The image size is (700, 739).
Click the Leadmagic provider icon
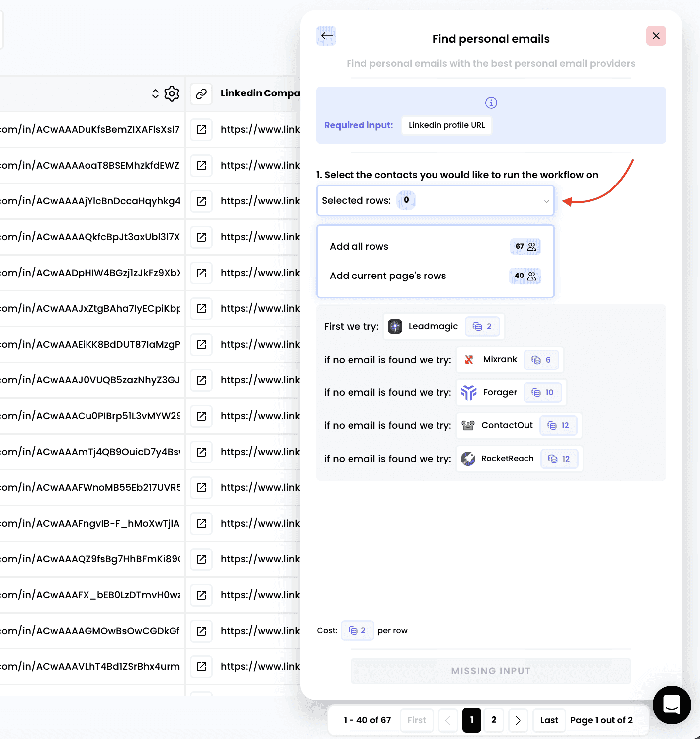coord(395,326)
